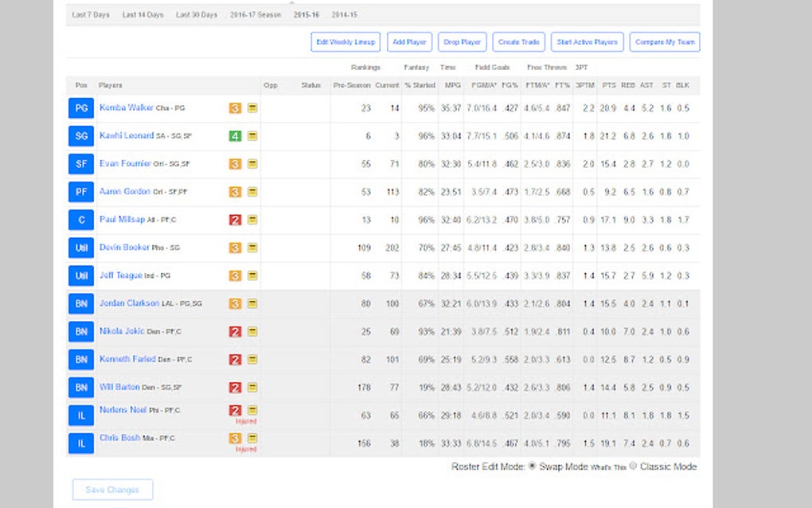The image size is (812, 508).
Task: Switch roster editing to Classic Mode
Action: [x=631, y=467]
